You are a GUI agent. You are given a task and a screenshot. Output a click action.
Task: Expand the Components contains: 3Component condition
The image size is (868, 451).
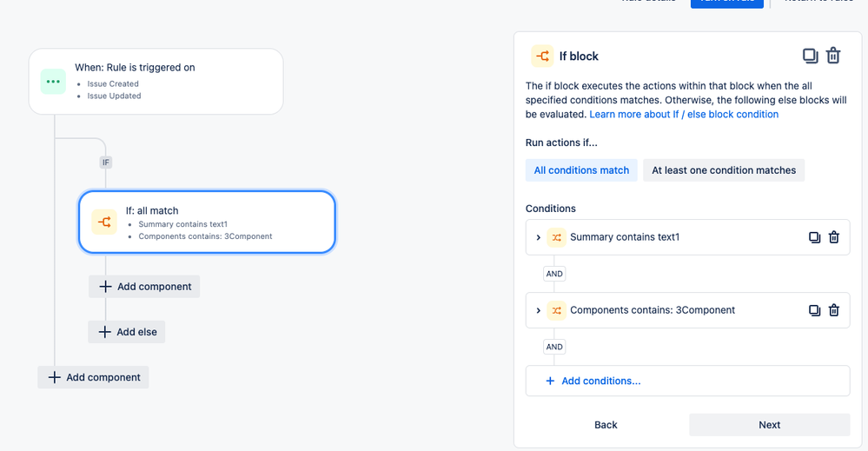pyautogui.click(x=538, y=310)
